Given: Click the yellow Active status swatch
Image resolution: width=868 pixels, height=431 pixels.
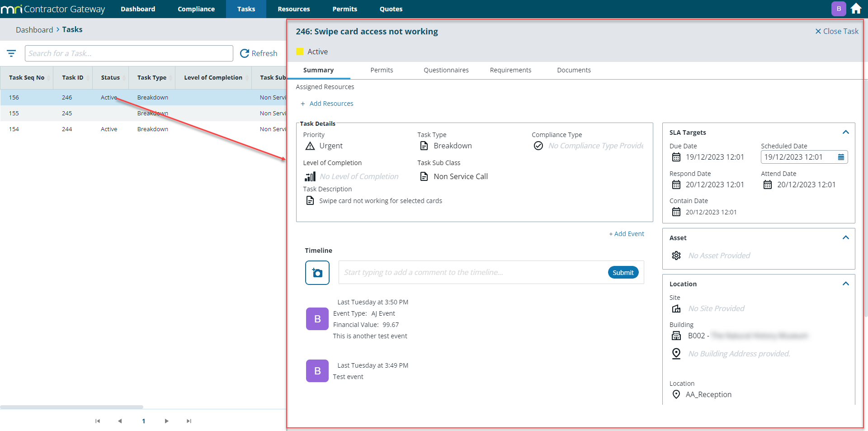Looking at the screenshot, I should click(x=300, y=52).
